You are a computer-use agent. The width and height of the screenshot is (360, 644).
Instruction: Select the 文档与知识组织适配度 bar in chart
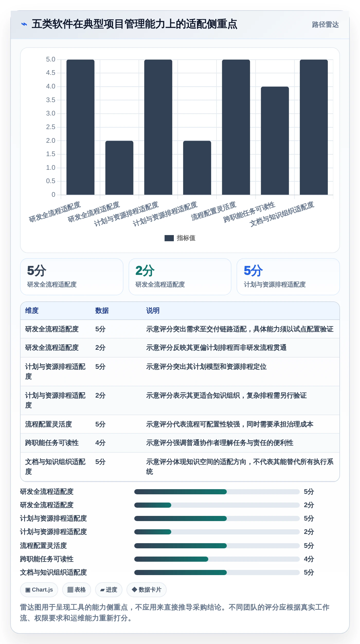pos(314,127)
